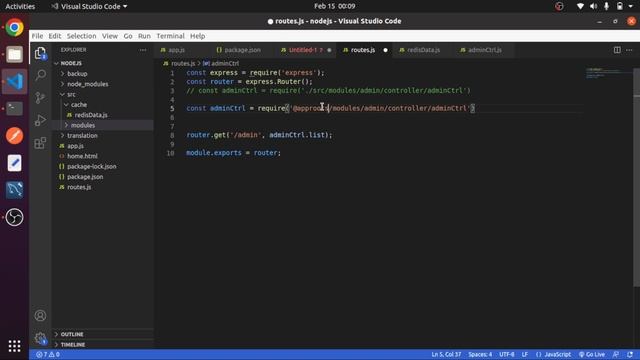Switch to package.json editor tab
640x360 pixels.
point(242,50)
